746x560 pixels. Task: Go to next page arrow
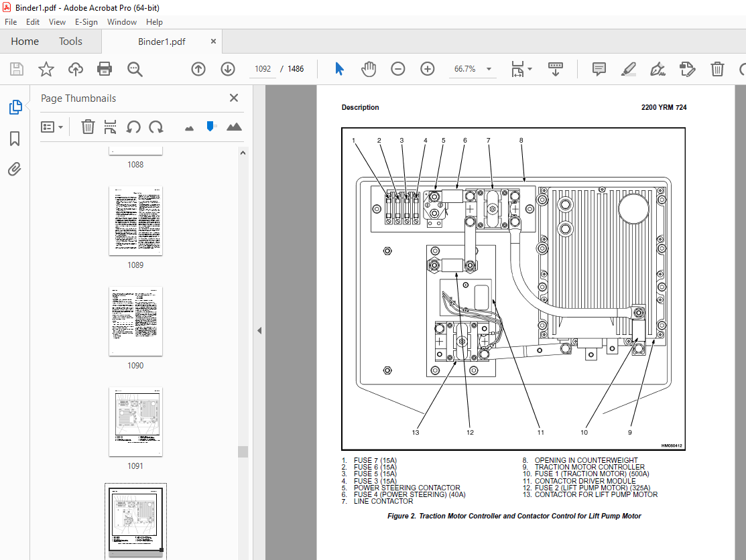228,69
